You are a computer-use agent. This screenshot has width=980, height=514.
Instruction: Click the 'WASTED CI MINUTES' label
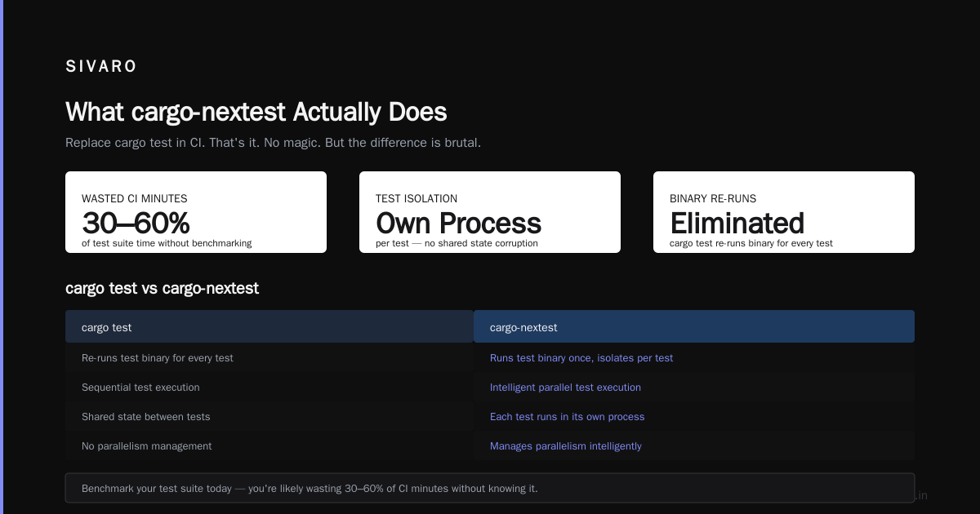pos(135,198)
